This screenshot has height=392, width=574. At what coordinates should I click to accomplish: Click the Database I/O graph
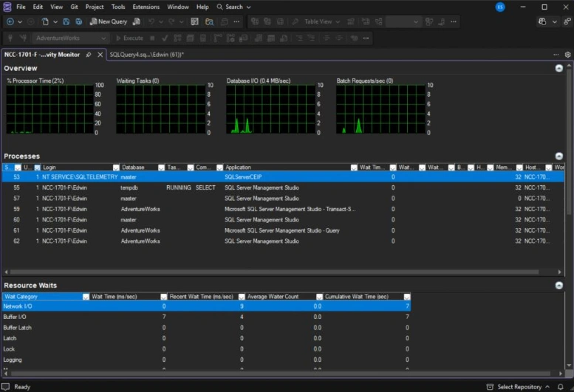(x=271, y=109)
